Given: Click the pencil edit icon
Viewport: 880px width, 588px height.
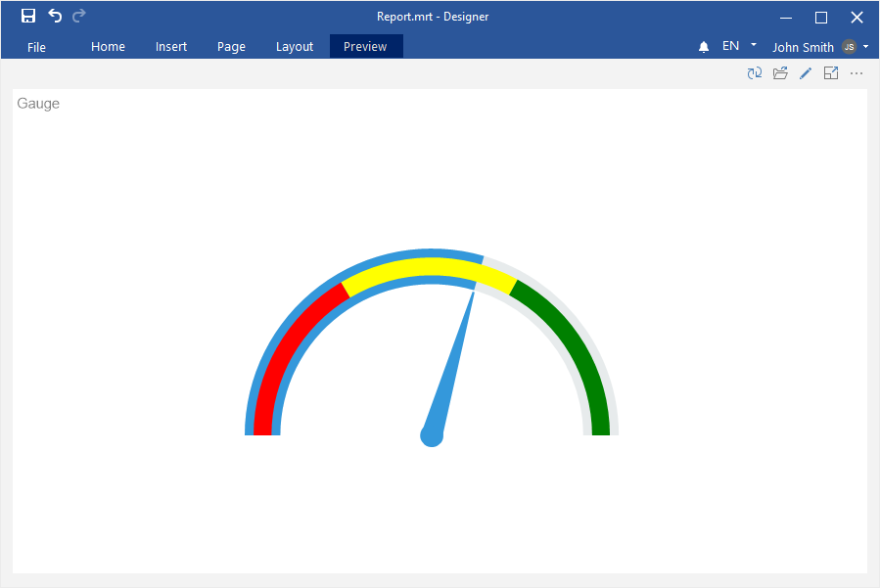Looking at the screenshot, I should pyautogui.click(x=806, y=73).
